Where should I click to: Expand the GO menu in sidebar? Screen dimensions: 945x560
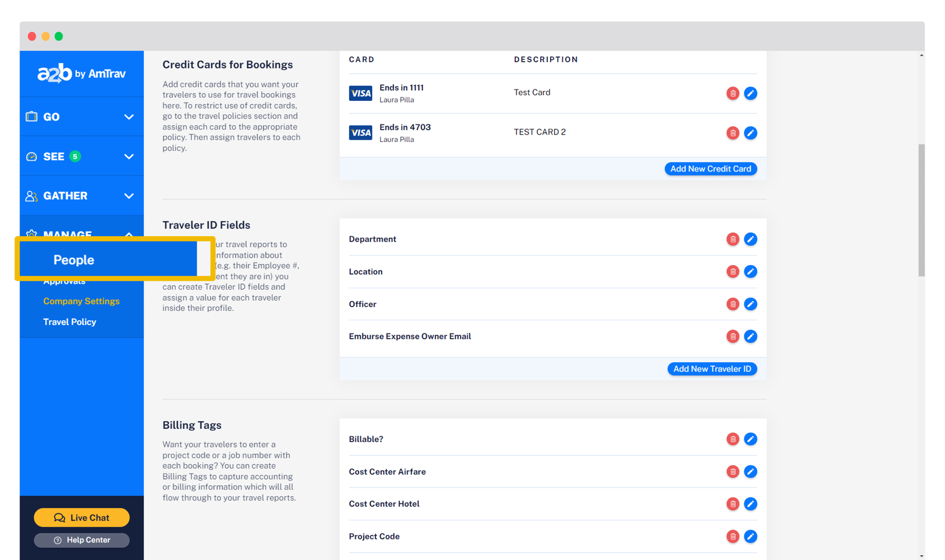[129, 117]
